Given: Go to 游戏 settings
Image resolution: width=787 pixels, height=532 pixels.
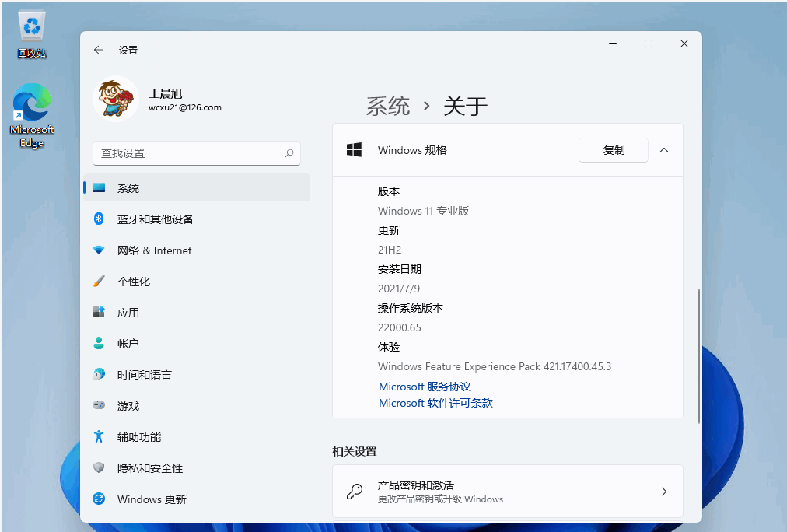Looking at the screenshot, I should tap(128, 406).
